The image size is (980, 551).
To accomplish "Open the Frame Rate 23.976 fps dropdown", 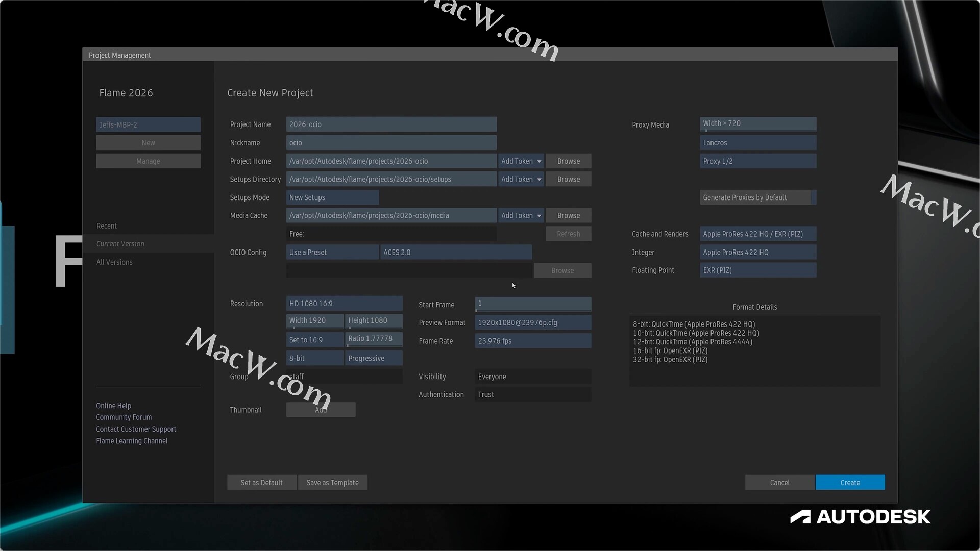I will [533, 341].
